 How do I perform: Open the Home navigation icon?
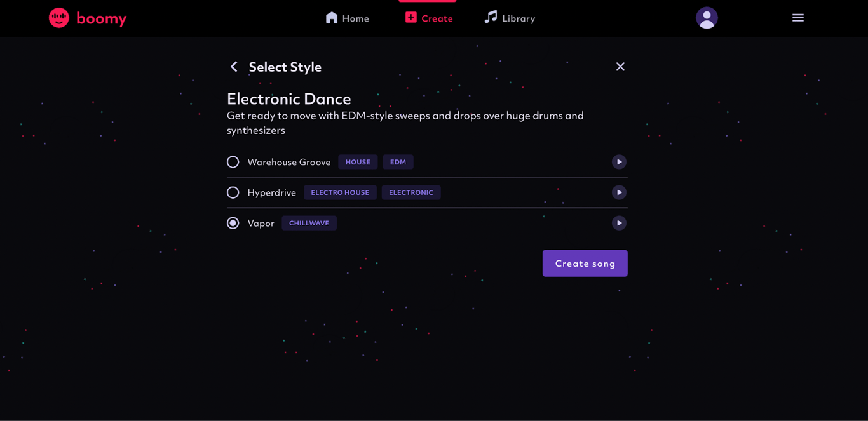[331, 18]
